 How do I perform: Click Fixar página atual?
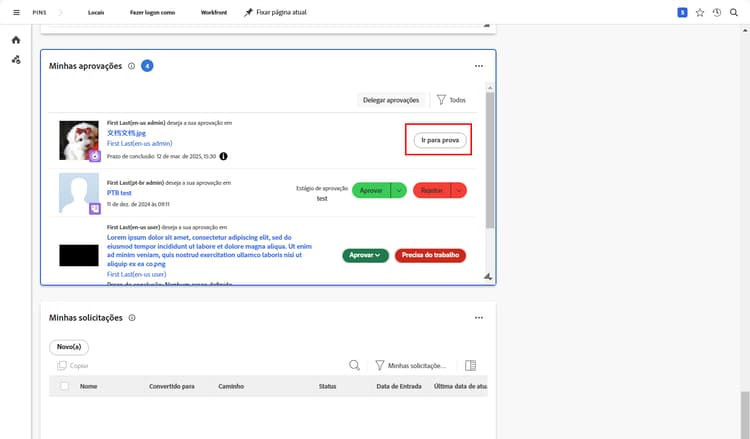[x=281, y=12]
